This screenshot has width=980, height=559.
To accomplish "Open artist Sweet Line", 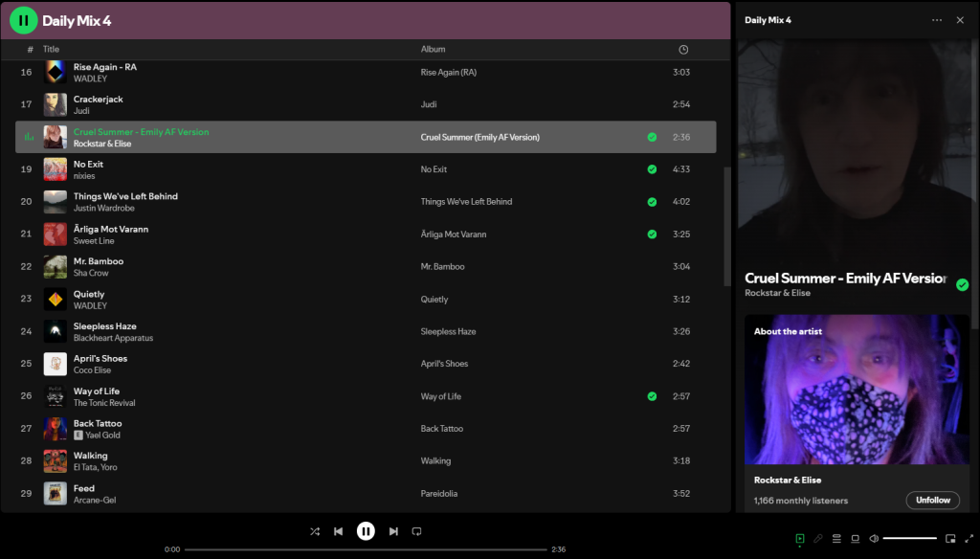I will [x=94, y=240].
